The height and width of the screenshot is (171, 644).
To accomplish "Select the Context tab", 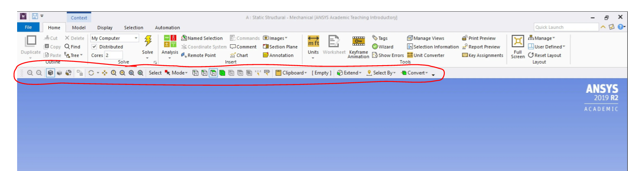I will [79, 18].
